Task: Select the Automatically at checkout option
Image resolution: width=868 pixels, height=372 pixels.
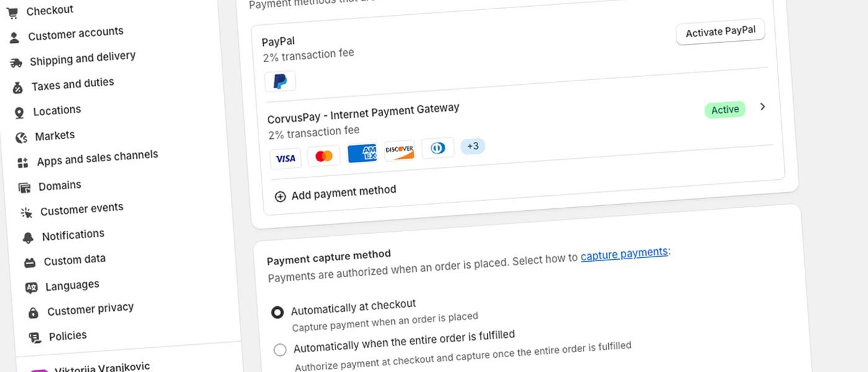Action: (x=277, y=312)
